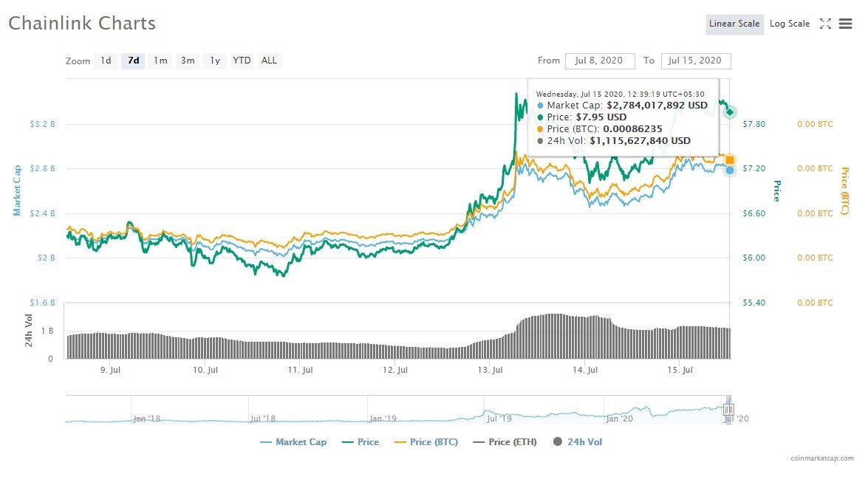Image resolution: width=868 pixels, height=482 pixels.
Task: Click tooltip Price: $7.95 USD text
Action: click(587, 117)
